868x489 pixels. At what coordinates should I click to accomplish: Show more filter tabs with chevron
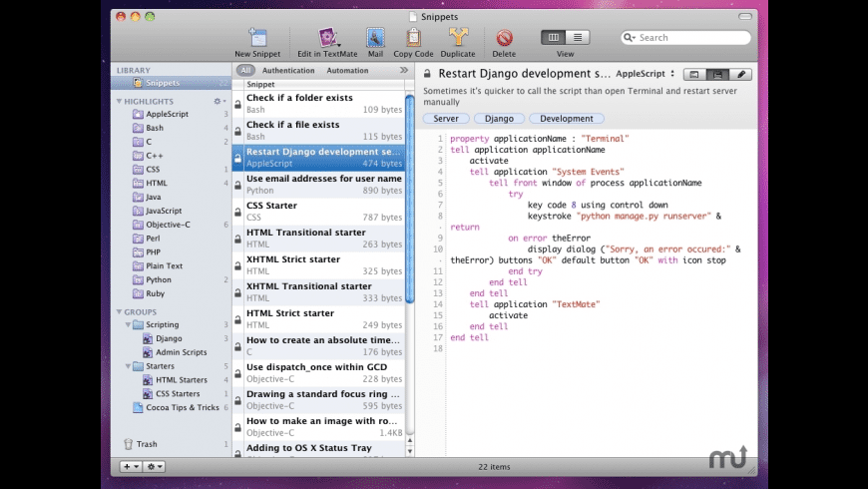pos(403,70)
